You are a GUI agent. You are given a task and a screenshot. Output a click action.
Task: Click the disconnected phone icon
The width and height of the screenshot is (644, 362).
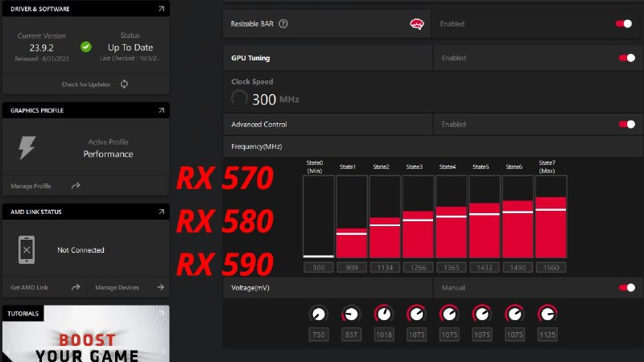click(x=27, y=249)
